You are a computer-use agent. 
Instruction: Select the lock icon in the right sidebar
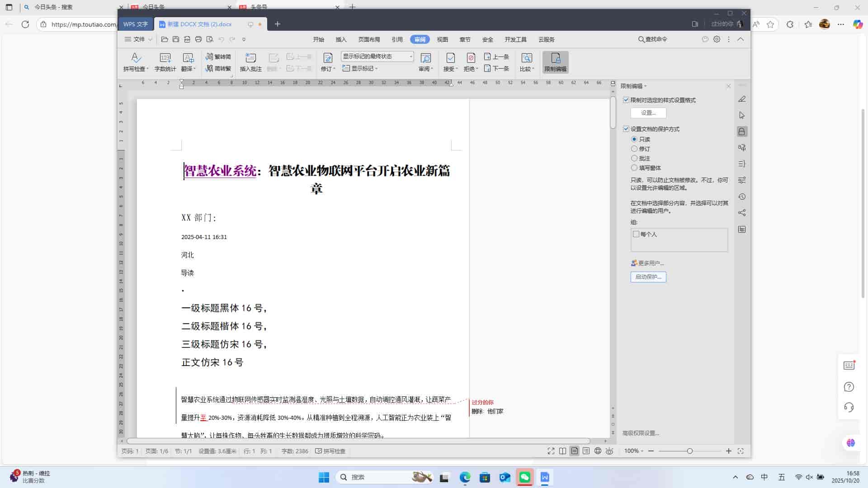[x=741, y=131]
